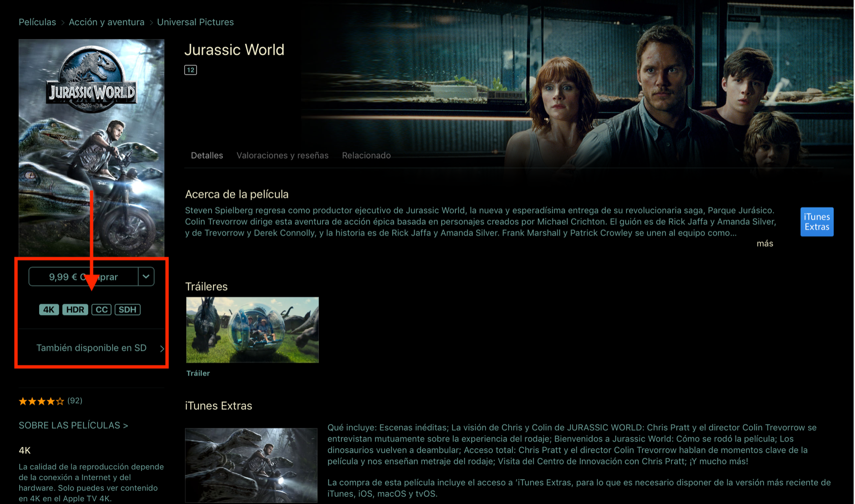This screenshot has height=504, width=855.
Task: Click the age rating 12 badge
Action: [x=191, y=70]
